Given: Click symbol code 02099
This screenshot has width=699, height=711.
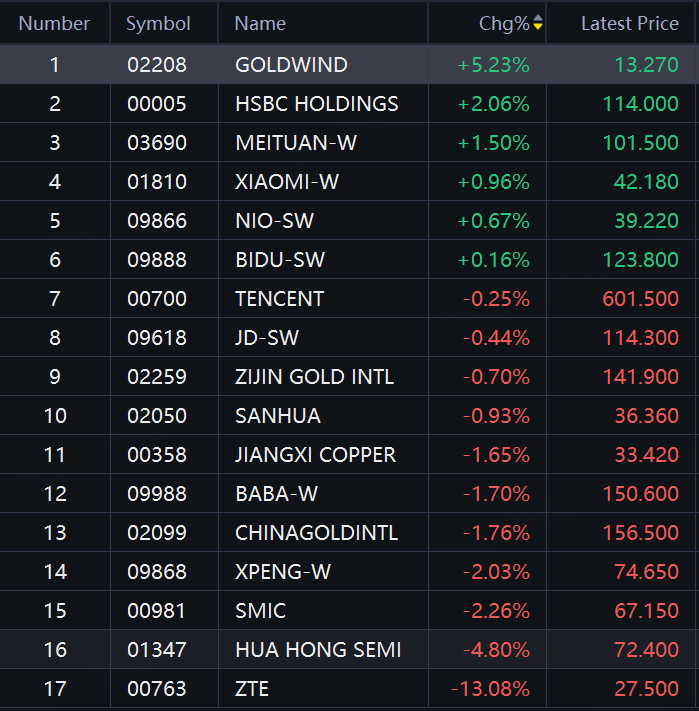Looking at the screenshot, I should tap(157, 533).
